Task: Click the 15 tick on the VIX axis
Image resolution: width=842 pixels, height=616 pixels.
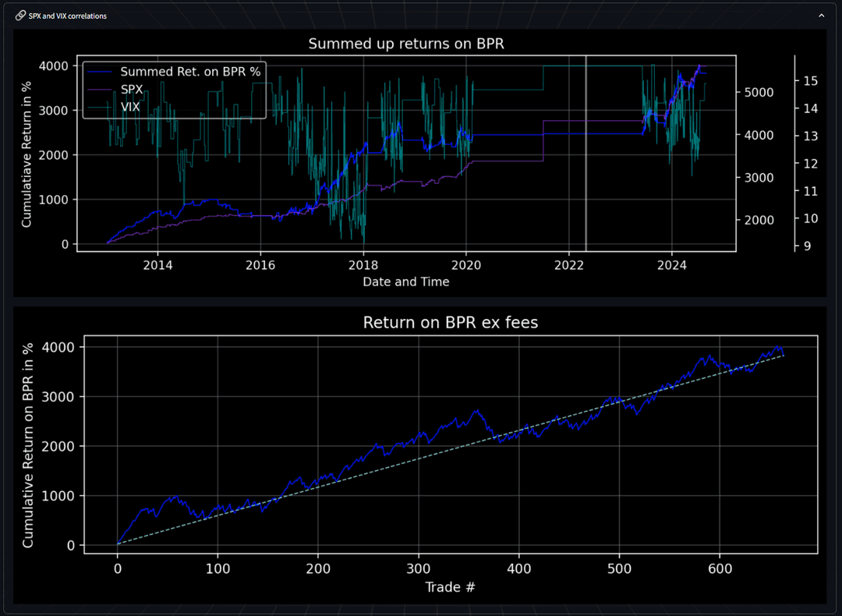Action: pyautogui.click(x=809, y=80)
